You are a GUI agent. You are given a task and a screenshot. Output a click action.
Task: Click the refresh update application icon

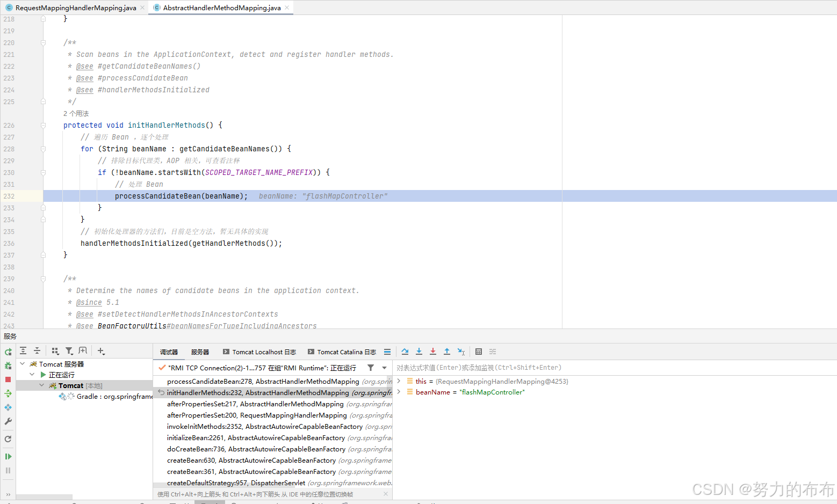tap(8, 439)
